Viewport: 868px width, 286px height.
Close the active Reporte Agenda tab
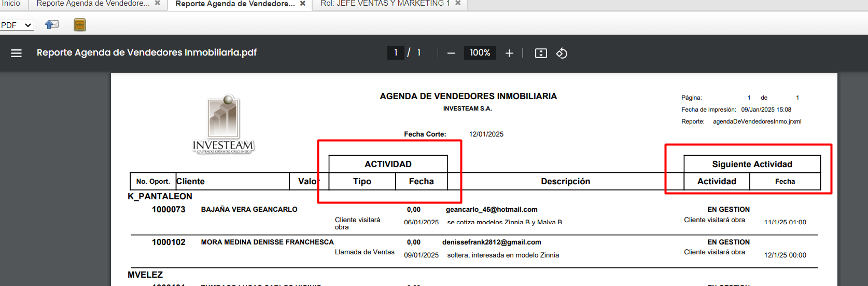[303, 4]
